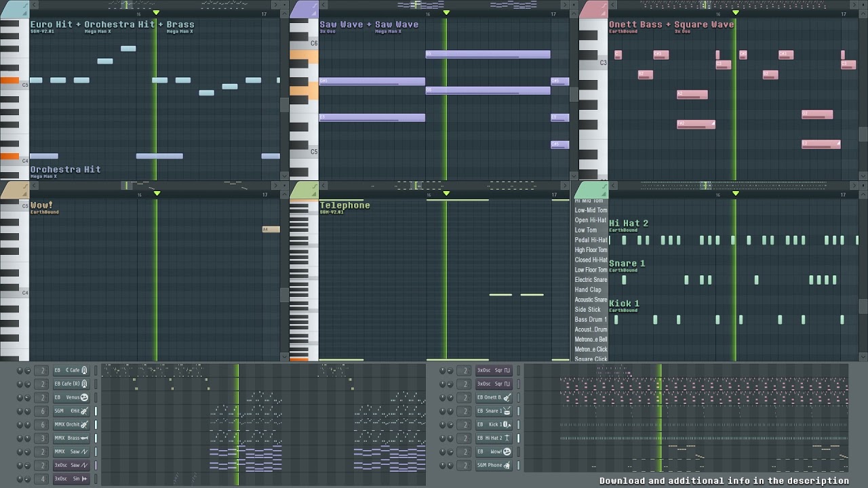Toggle select LED for EB Kick 1
Image resolution: width=868 pixels, height=488 pixels.
click(x=519, y=424)
